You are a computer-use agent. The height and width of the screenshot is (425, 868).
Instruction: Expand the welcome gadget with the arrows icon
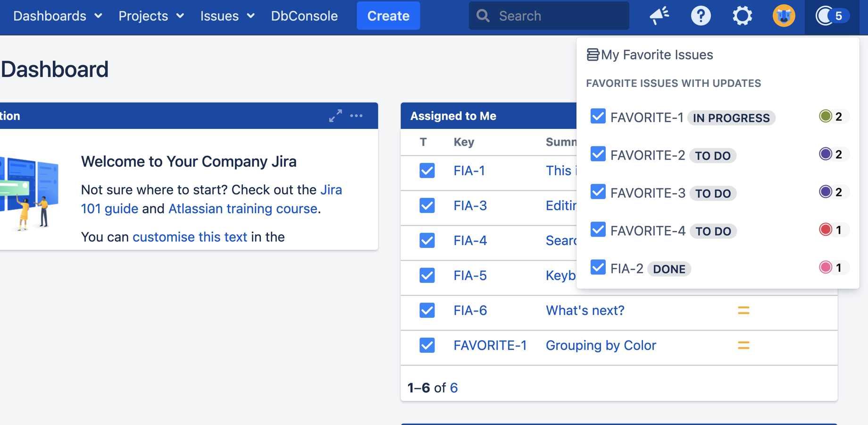pyautogui.click(x=335, y=115)
